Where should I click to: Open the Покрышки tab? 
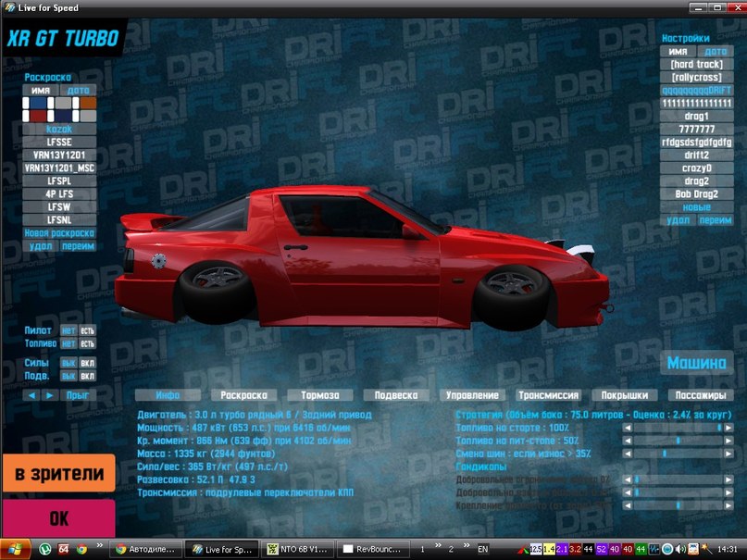click(x=625, y=395)
